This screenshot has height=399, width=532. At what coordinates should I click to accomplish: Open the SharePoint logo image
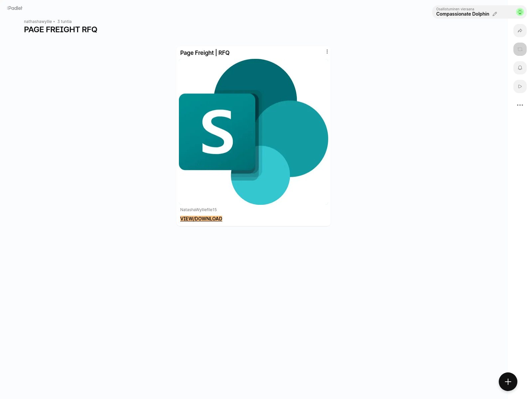pos(253,132)
